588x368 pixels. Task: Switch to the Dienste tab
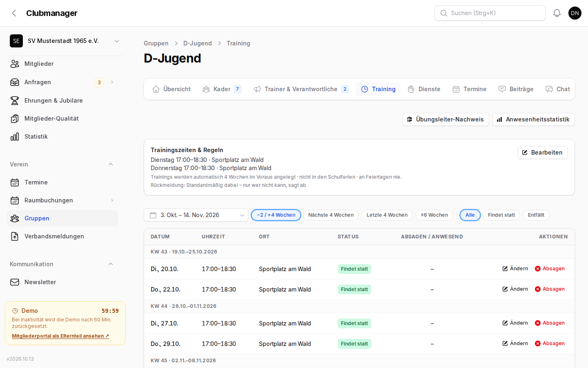[x=424, y=89]
